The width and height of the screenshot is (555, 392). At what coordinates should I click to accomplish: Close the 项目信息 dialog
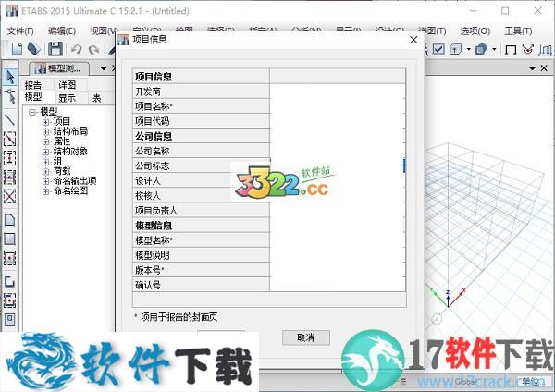pos(412,41)
